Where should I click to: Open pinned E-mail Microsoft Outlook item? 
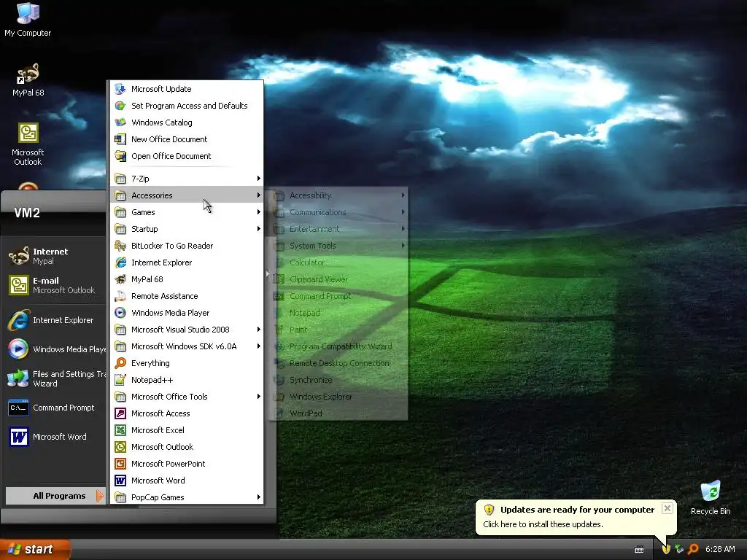click(x=55, y=285)
